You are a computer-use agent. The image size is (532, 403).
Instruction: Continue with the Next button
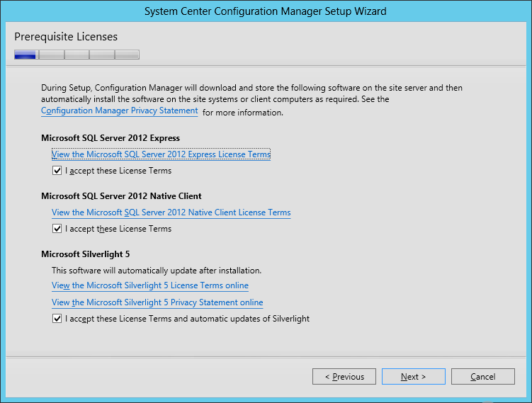click(413, 377)
